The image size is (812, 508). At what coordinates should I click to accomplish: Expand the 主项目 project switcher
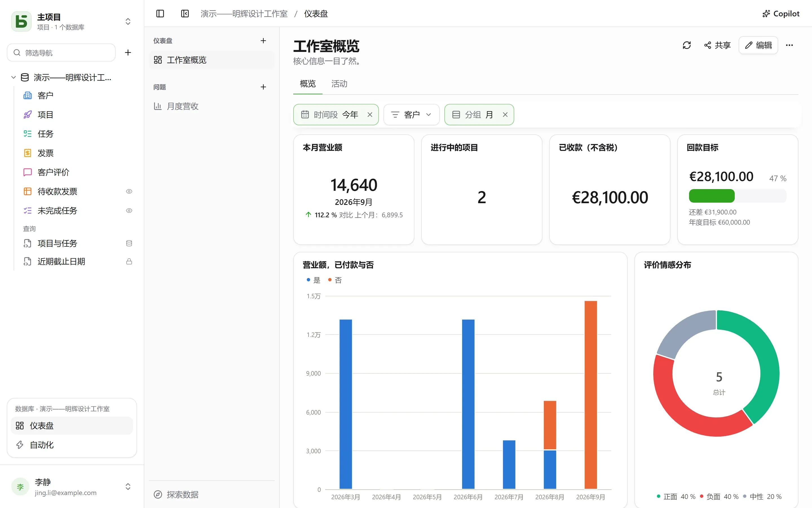[x=128, y=21]
